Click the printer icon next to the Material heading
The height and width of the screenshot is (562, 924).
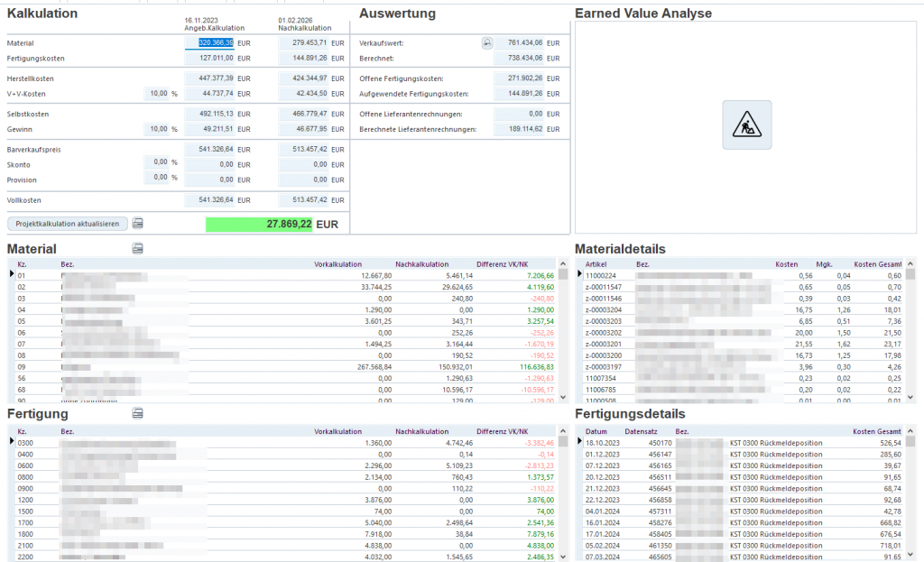click(x=137, y=247)
